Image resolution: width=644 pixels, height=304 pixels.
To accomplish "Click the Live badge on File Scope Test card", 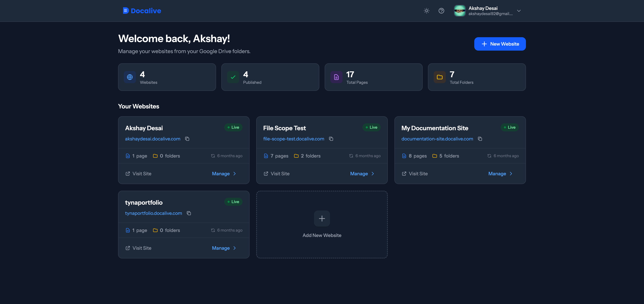I will point(371,127).
